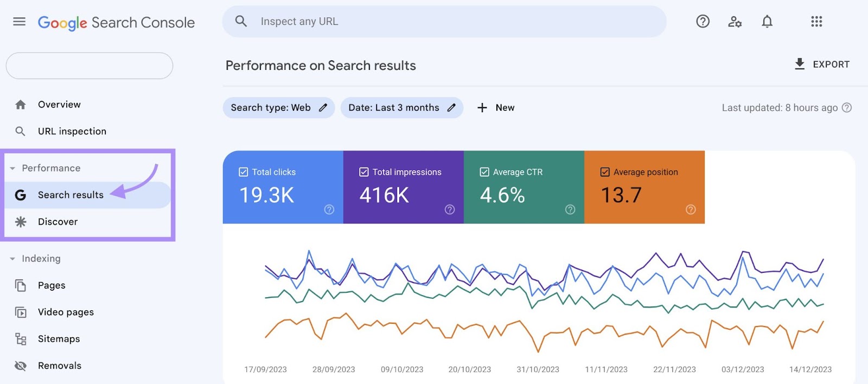The width and height of the screenshot is (868, 384).
Task: Click the pencil icon beside Search type: Web
Action: click(x=323, y=107)
